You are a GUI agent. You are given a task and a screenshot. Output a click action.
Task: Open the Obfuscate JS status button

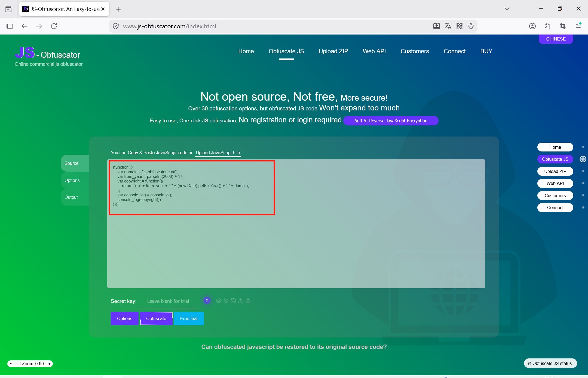550,363
